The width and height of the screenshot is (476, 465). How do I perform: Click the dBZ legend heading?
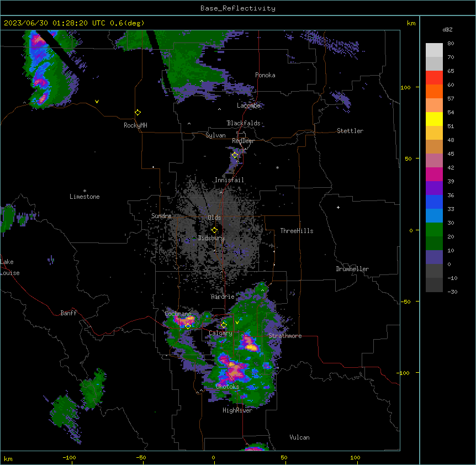click(447, 29)
